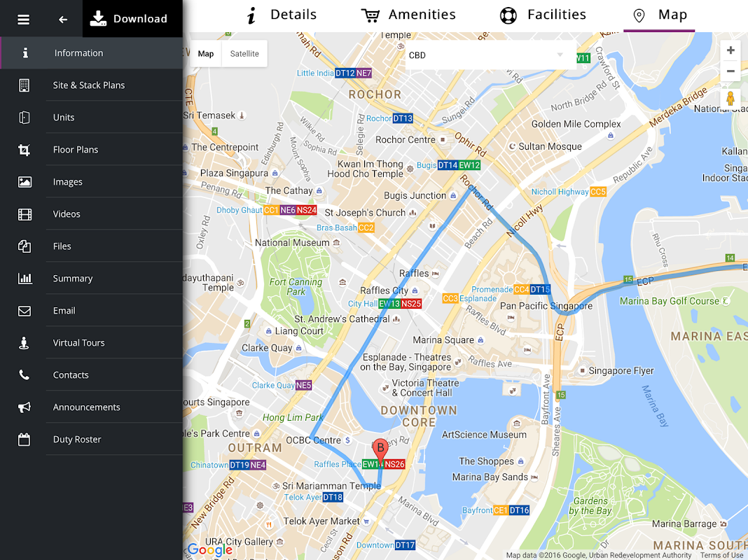Click the Raffles Place station label
748x560 pixels.
pyautogui.click(x=338, y=464)
